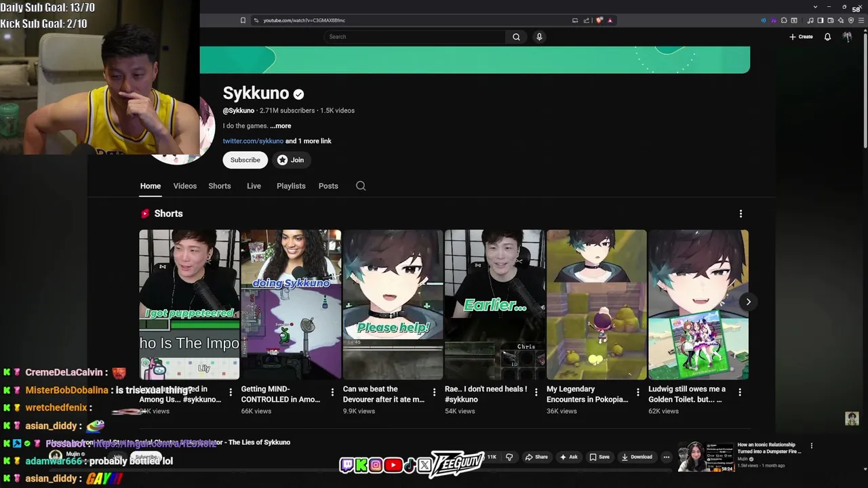Click the '@Sykkuno' channel handle

point(239,110)
